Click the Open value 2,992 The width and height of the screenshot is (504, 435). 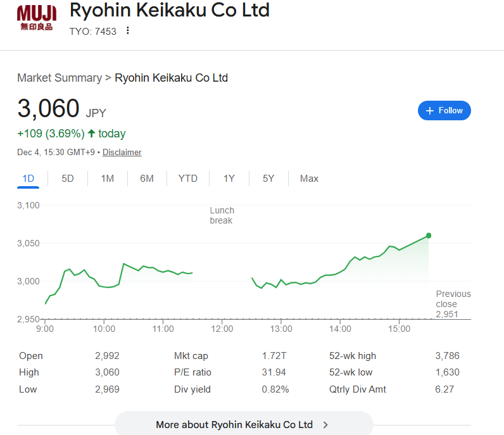point(107,356)
